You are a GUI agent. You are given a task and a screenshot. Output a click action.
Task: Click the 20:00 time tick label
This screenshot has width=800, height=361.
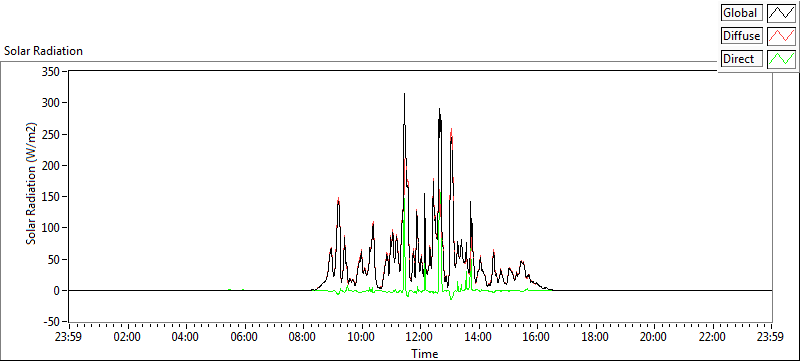pos(654,337)
